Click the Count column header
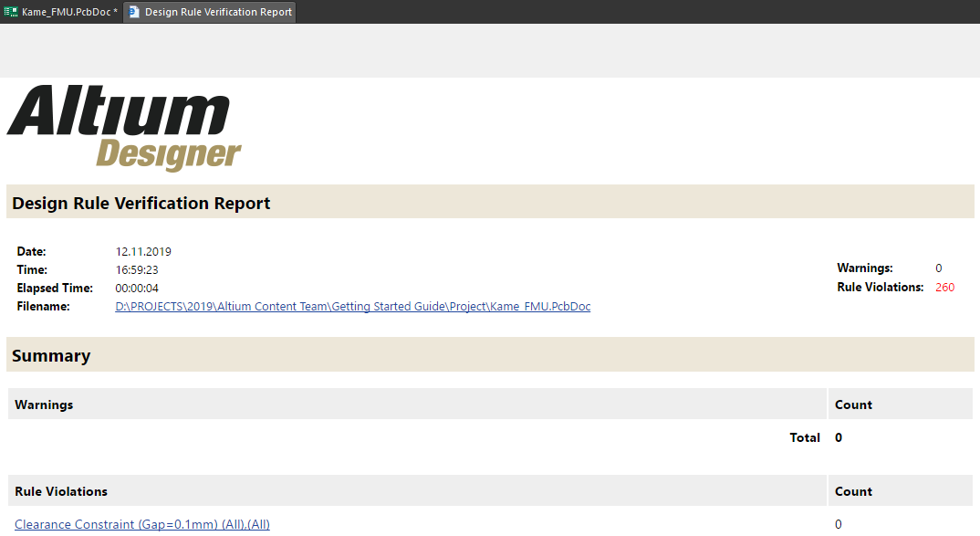Screen dimensions: 980x536 [x=853, y=405]
